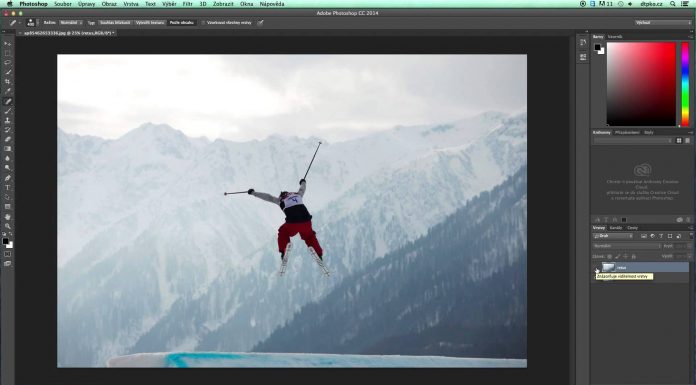Image resolution: width=696 pixels, height=385 pixels.
Task: Open the workspace switcher dropdown
Action: [x=663, y=22]
